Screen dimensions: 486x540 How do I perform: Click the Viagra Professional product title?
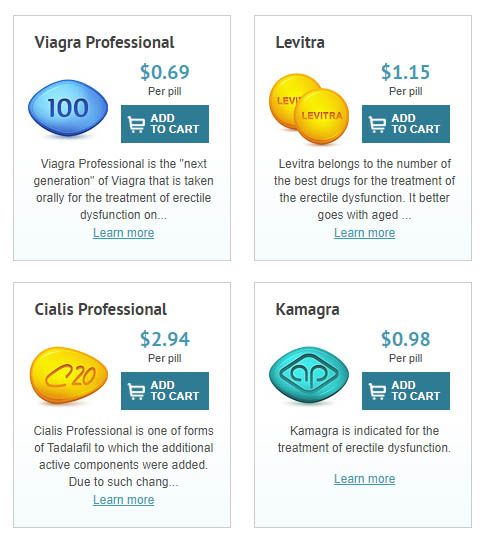click(x=104, y=43)
